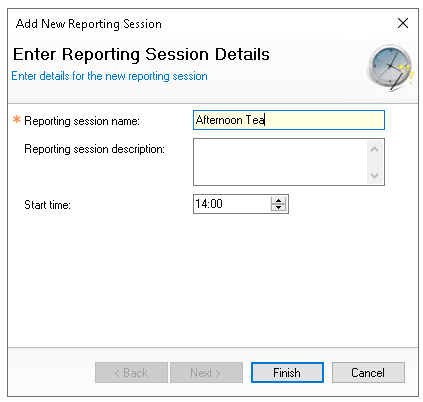Select the minutes portion of Start time

[x=216, y=204]
